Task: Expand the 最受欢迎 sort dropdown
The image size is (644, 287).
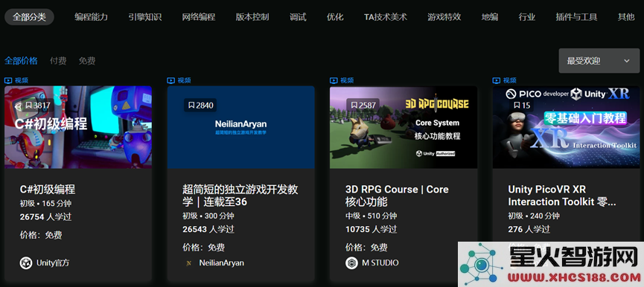Action: (599, 61)
